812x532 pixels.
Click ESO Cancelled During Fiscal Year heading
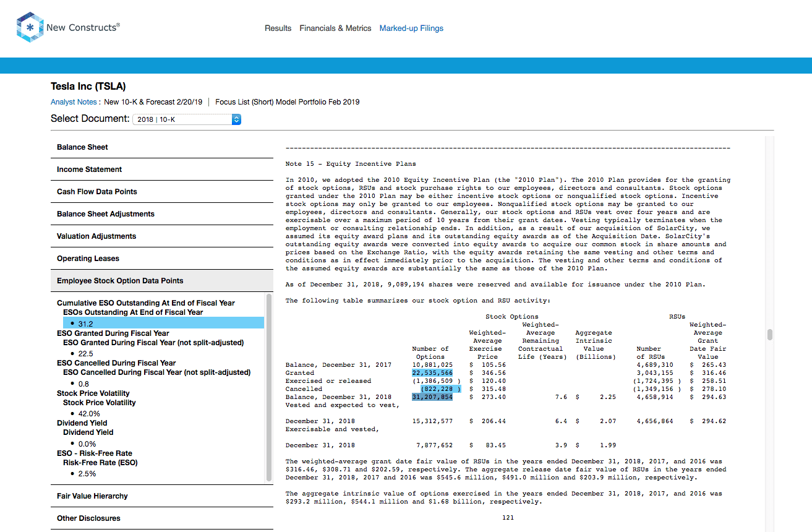point(116,363)
